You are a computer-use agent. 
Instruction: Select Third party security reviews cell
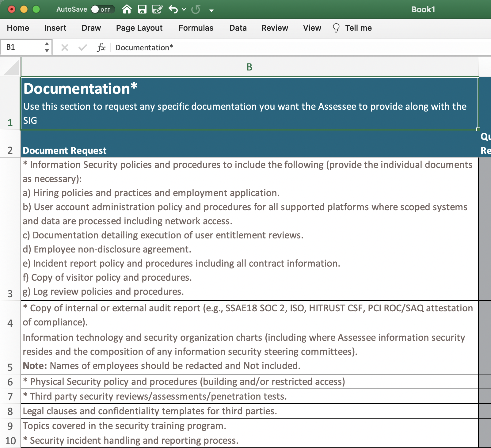coord(249,397)
